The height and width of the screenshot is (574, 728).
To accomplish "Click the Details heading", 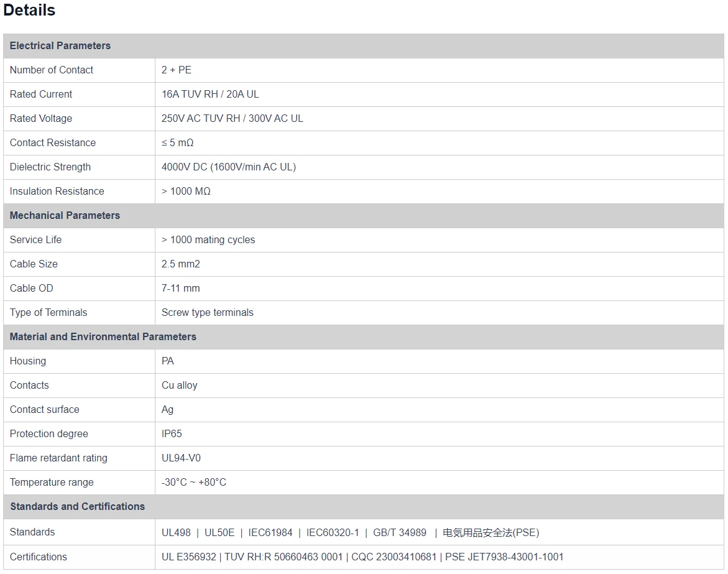I will 29,11.
